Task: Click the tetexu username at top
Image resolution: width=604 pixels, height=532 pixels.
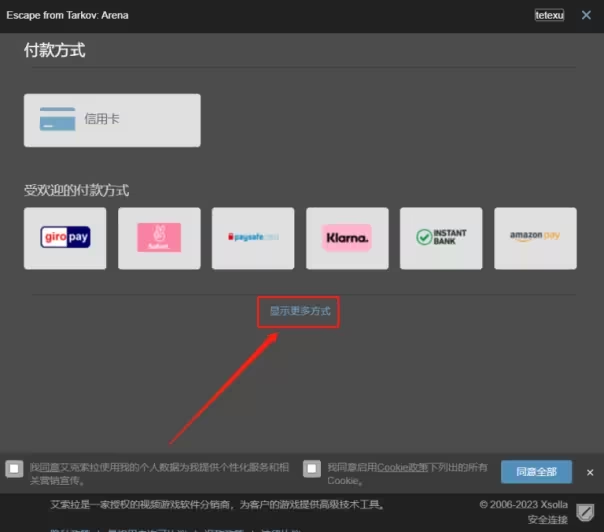Action: [x=549, y=16]
